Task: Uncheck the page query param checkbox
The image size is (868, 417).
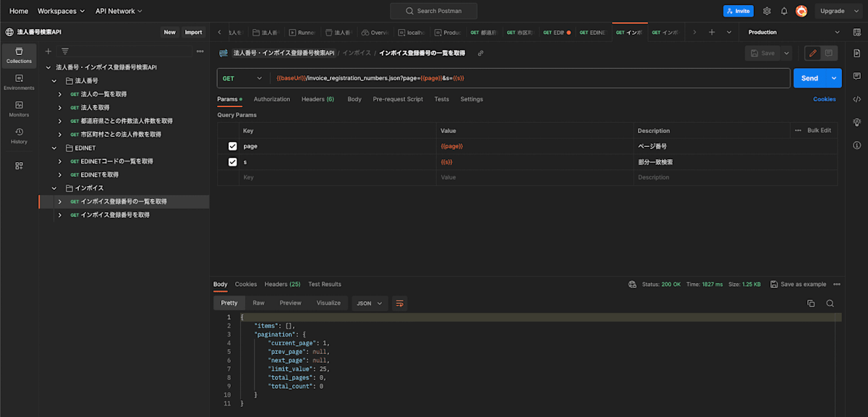Action: 232,146
